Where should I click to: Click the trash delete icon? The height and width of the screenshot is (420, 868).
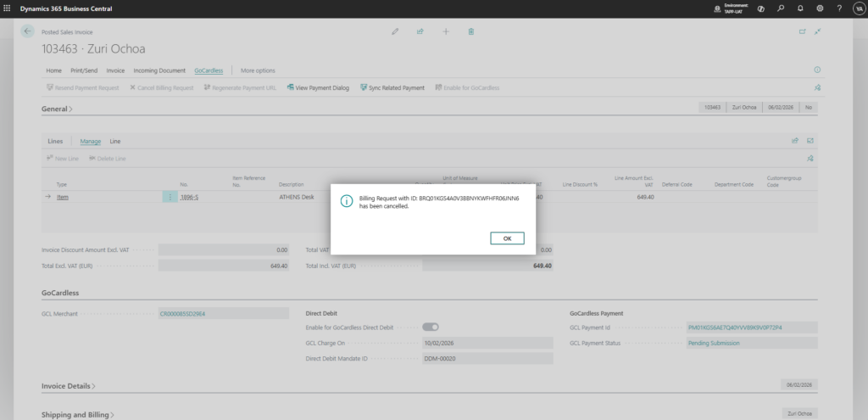coord(471,31)
